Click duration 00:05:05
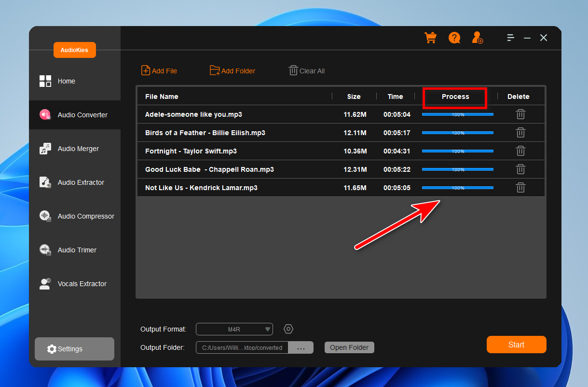This screenshot has height=387, width=588. coord(397,188)
